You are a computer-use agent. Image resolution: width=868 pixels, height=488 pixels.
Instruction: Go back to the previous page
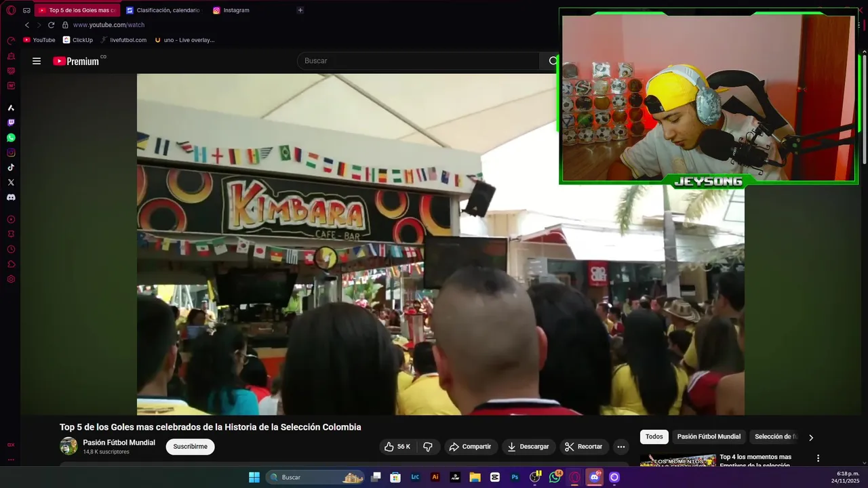pos(27,25)
